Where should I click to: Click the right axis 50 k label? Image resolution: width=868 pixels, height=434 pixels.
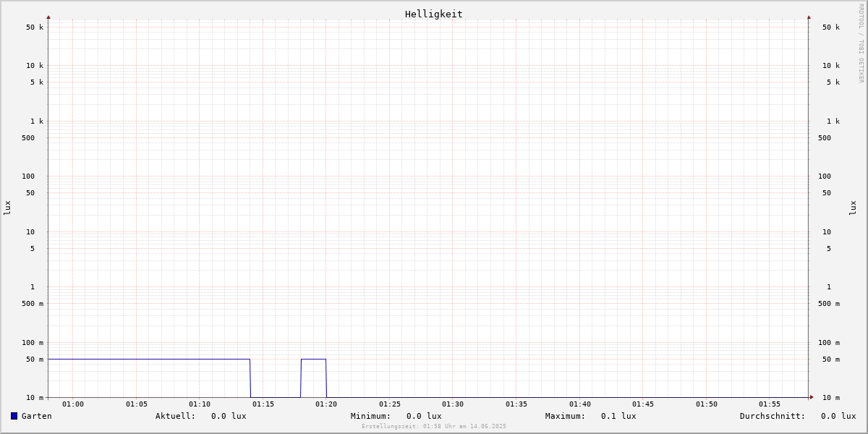[831, 27]
